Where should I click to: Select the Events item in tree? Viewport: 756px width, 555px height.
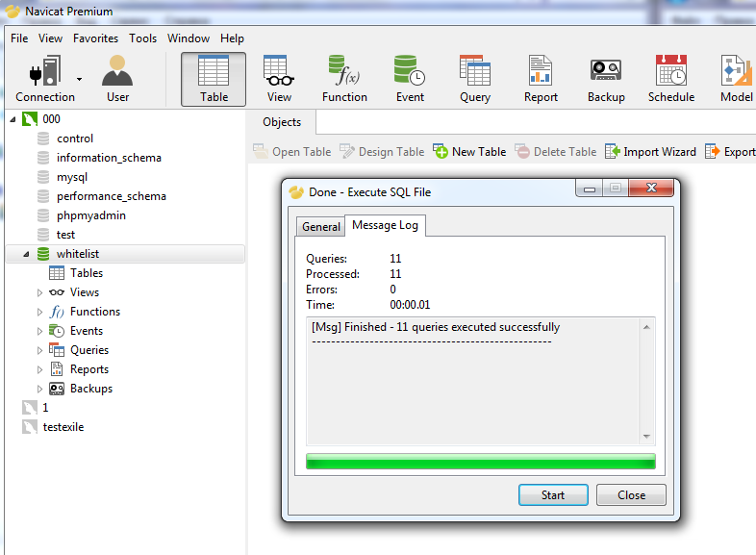pos(87,331)
